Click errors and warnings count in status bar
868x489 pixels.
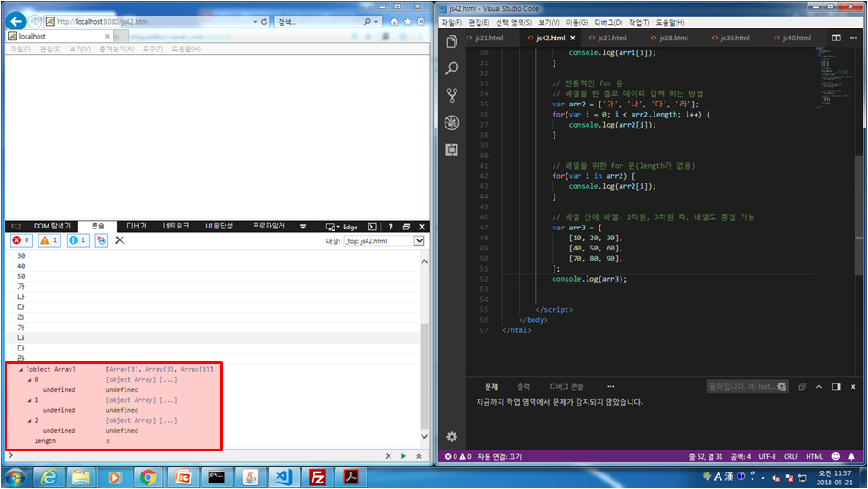(457, 456)
